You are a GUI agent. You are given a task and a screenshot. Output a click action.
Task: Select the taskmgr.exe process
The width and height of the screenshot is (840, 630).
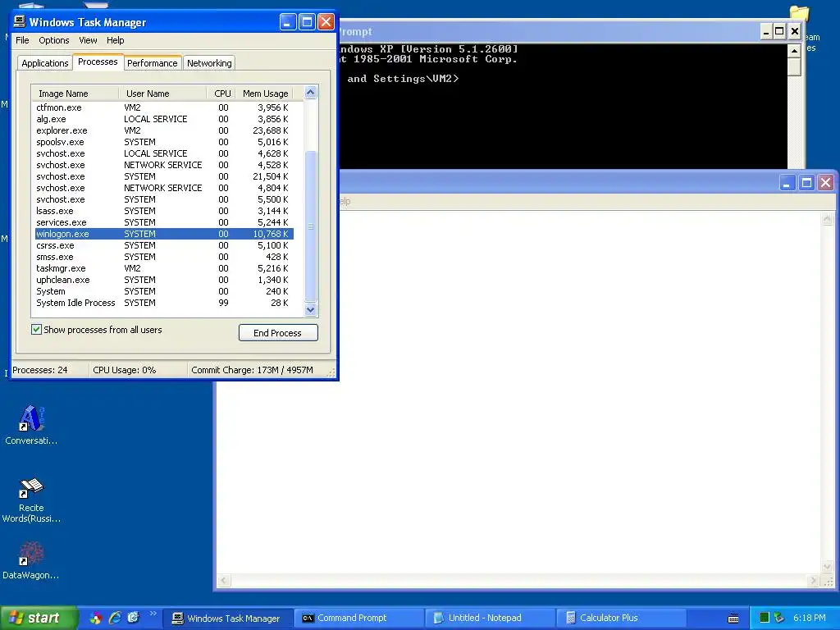[x=164, y=268]
